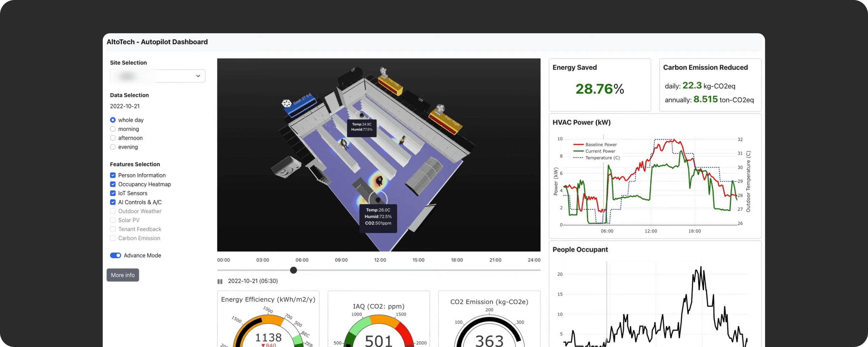Screen dimensions: 868x347
Task: Open the Site Selection dropdown
Action: click(x=157, y=76)
